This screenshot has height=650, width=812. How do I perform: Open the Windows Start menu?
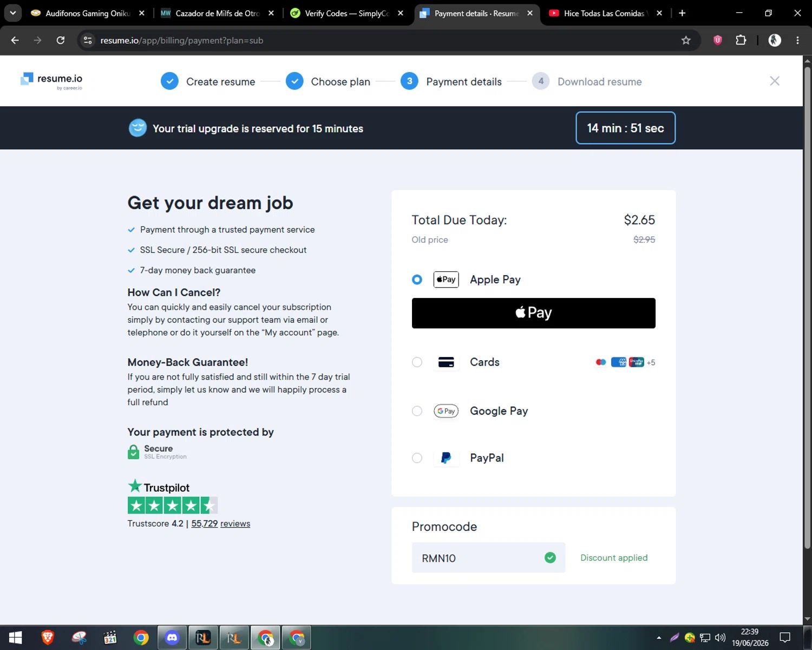(x=15, y=638)
